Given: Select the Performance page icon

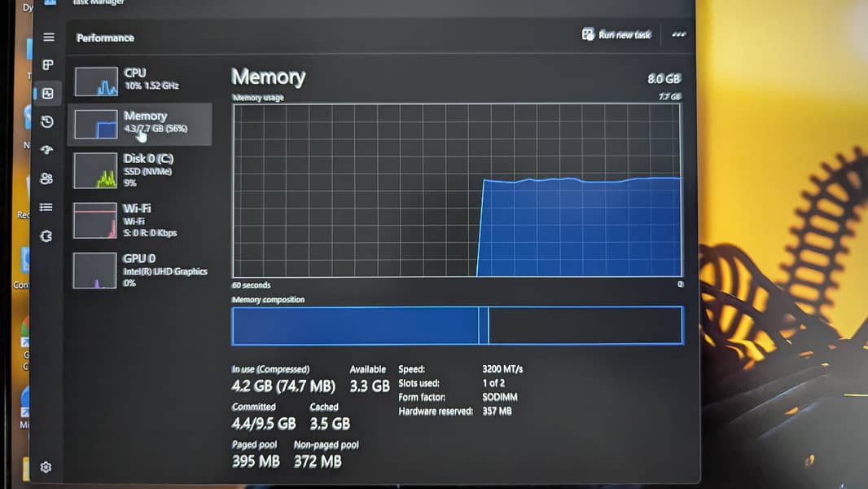Looking at the screenshot, I should point(48,94).
